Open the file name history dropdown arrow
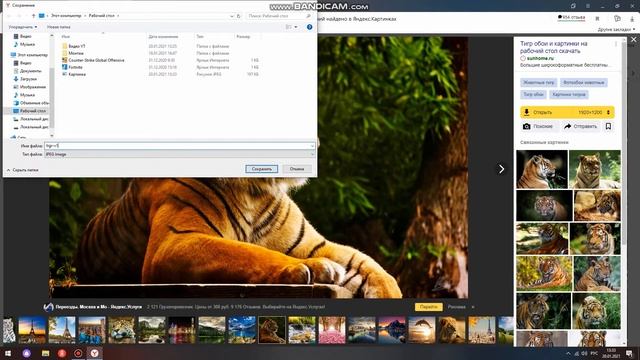640x360 pixels. [x=312, y=146]
